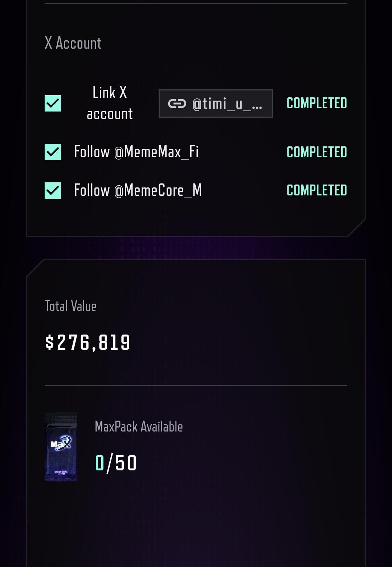Click the pixelated Max logo on the pack
Screen dimensions: 392x567
[61, 444]
